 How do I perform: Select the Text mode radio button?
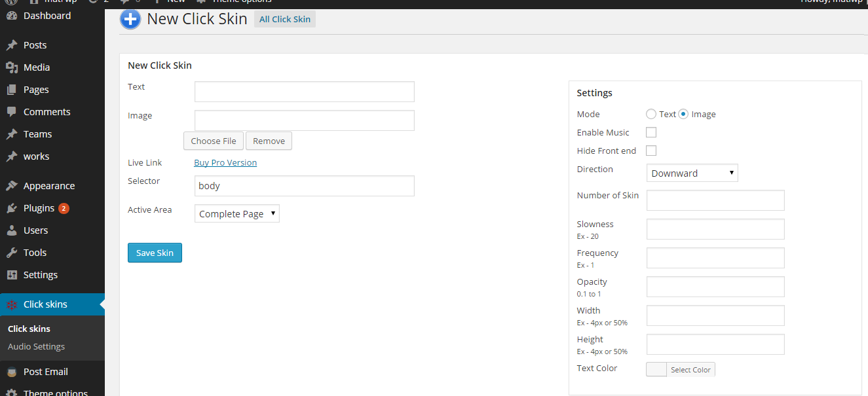(x=651, y=114)
